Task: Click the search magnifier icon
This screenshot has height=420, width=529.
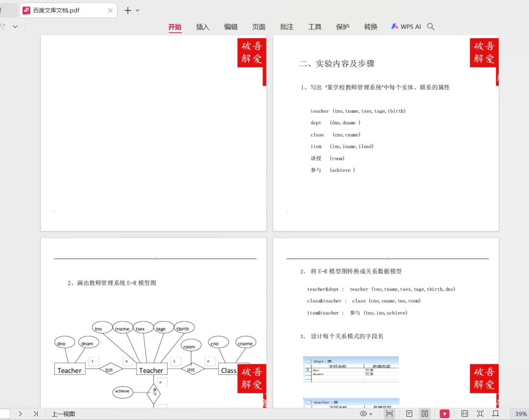Action: 431,26
